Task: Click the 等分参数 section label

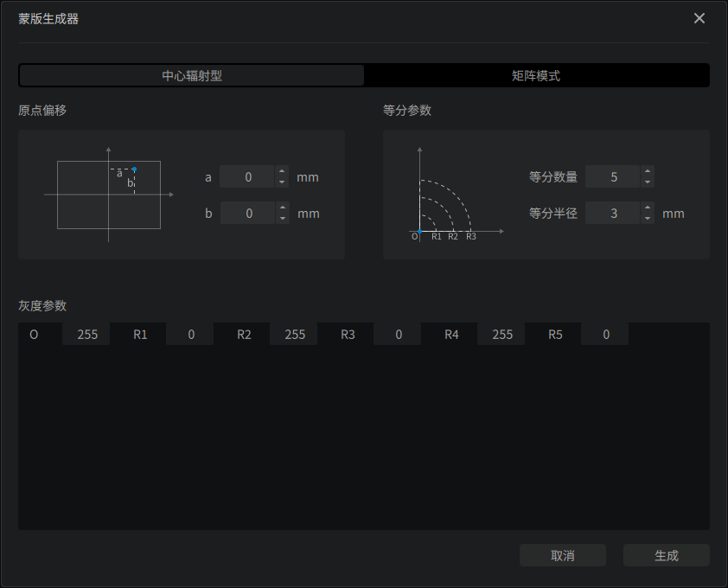Action: point(407,110)
